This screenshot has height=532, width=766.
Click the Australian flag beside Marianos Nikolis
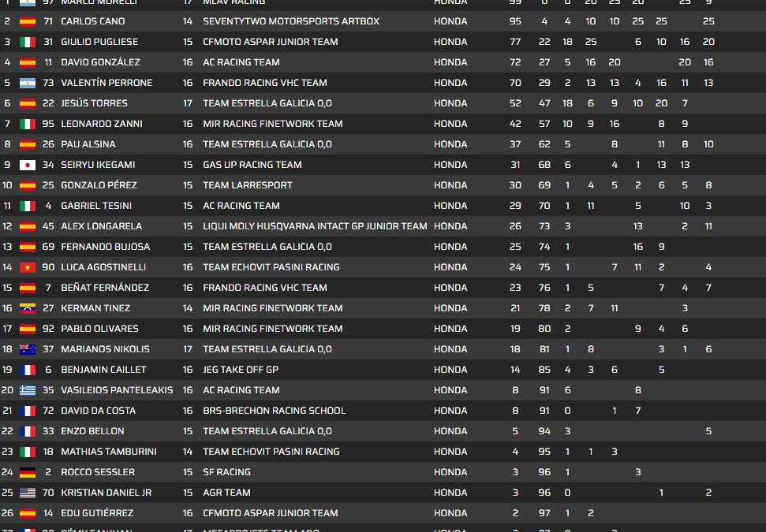pyautogui.click(x=28, y=349)
